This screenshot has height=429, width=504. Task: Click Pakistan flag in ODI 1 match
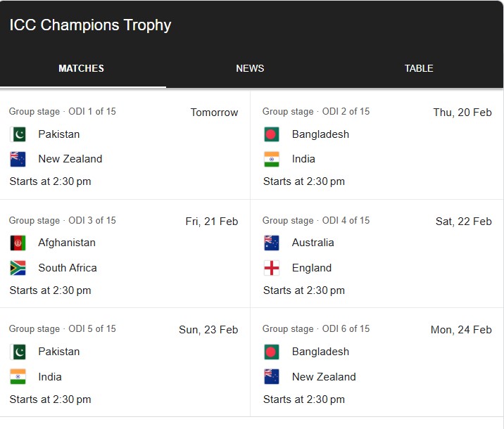18,134
